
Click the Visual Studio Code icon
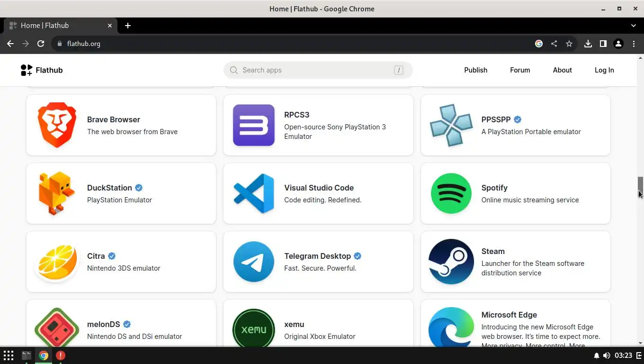tap(254, 193)
